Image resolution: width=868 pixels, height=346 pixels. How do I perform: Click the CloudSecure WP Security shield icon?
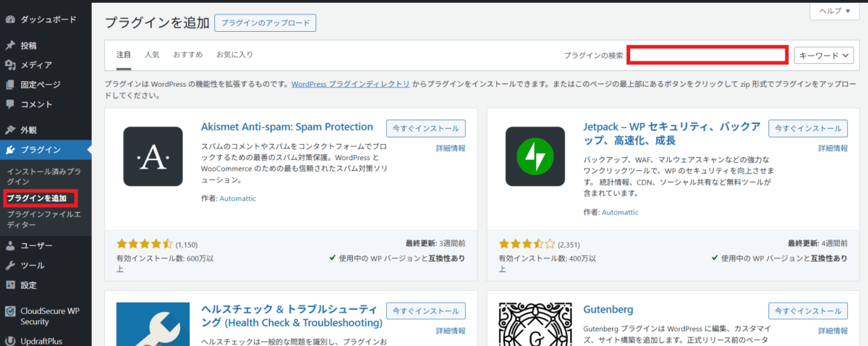click(x=10, y=311)
